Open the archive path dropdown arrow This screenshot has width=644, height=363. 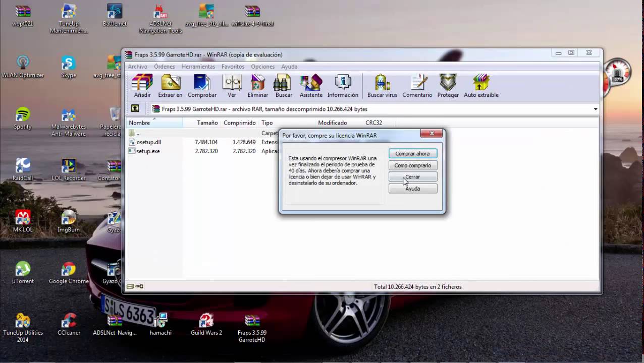pos(596,109)
